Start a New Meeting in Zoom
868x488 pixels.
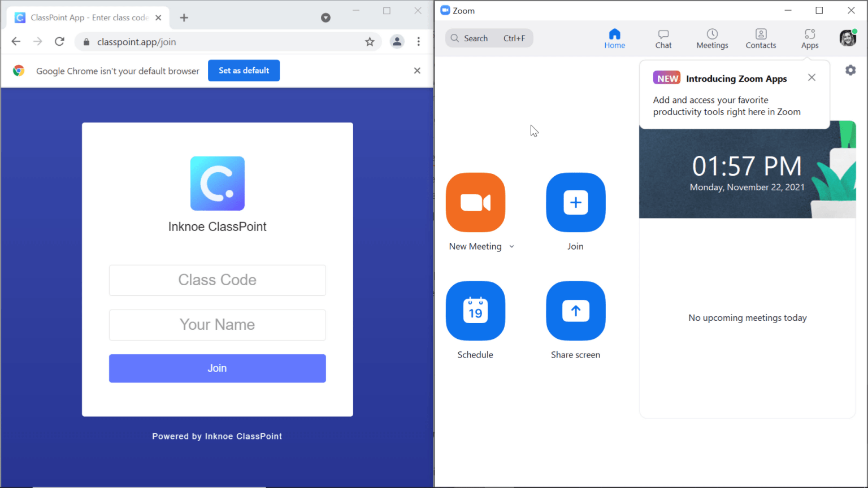475,202
